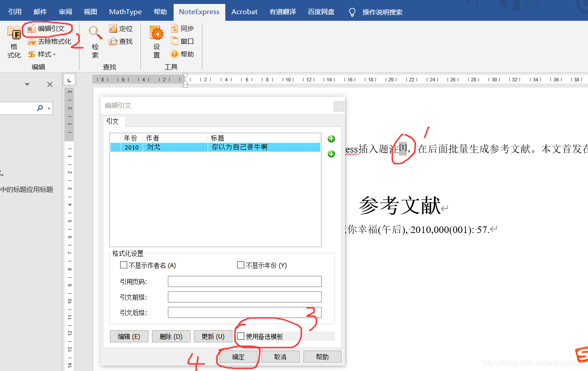Screen dimensions: 588x371
Task: Open the Acrobat ribbon tab
Action: pyautogui.click(x=244, y=12)
